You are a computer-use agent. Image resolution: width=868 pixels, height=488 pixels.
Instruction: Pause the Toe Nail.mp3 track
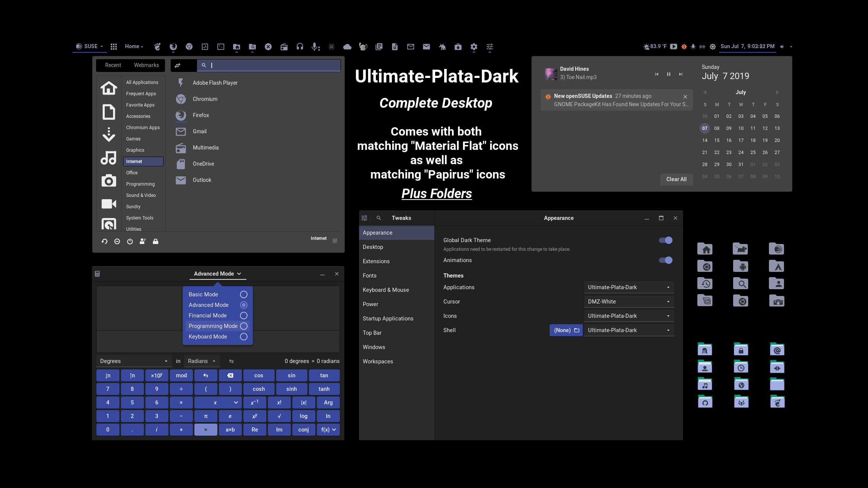click(x=669, y=74)
